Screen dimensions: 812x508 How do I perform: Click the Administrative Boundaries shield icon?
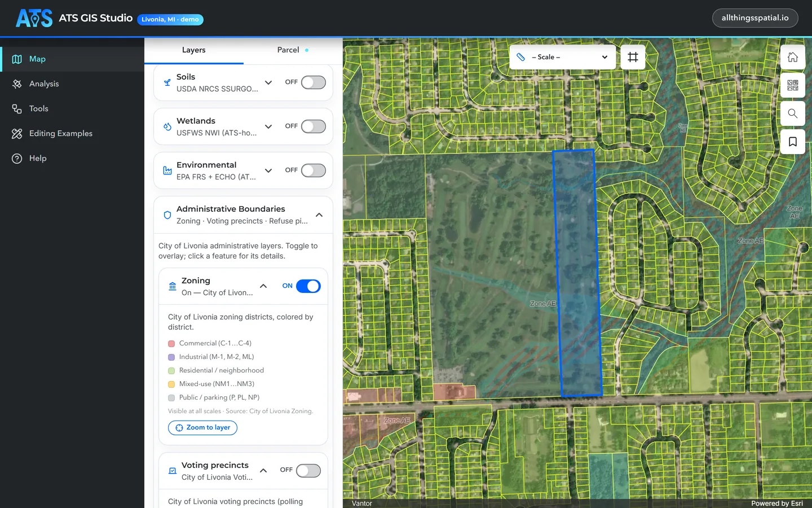[167, 215]
